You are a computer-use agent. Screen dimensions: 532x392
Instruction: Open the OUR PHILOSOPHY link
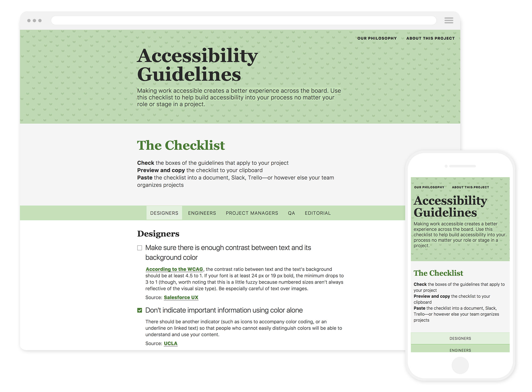click(x=376, y=38)
